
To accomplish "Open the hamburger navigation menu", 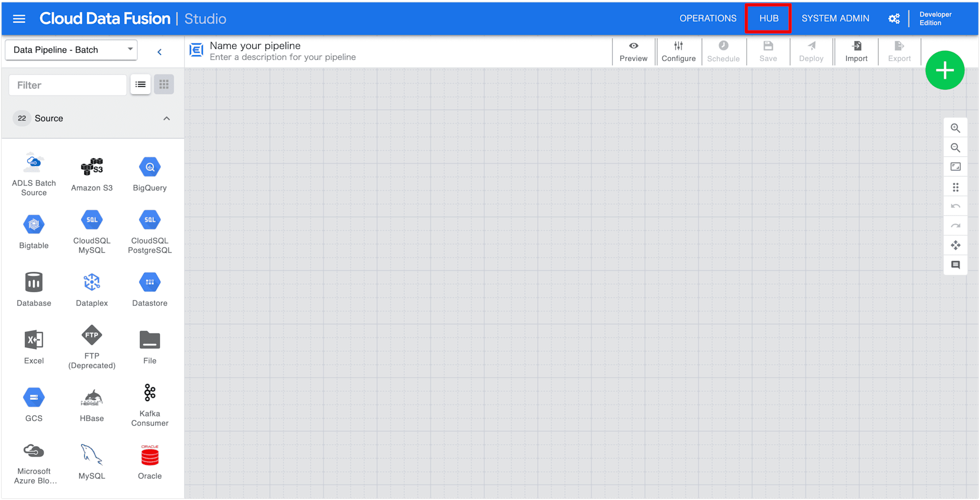I will [x=19, y=19].
